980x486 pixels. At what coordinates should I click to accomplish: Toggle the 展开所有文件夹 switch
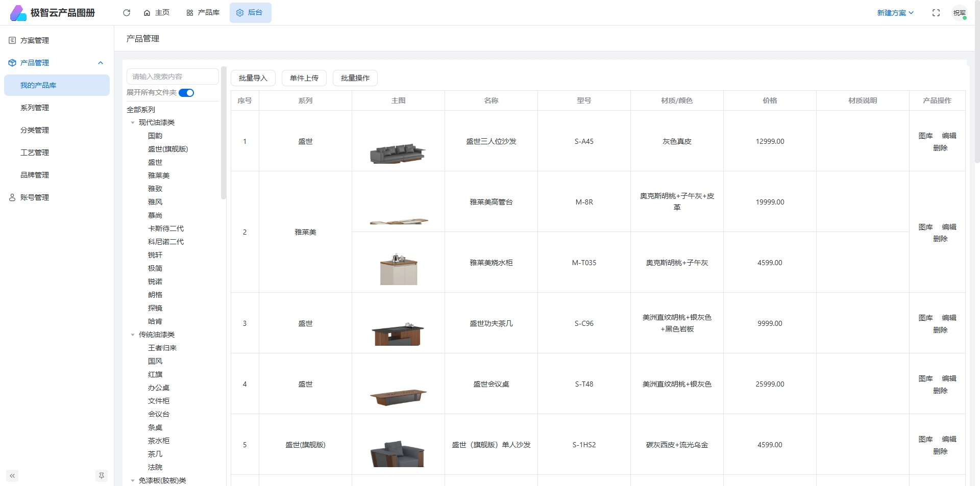[186, 93]
